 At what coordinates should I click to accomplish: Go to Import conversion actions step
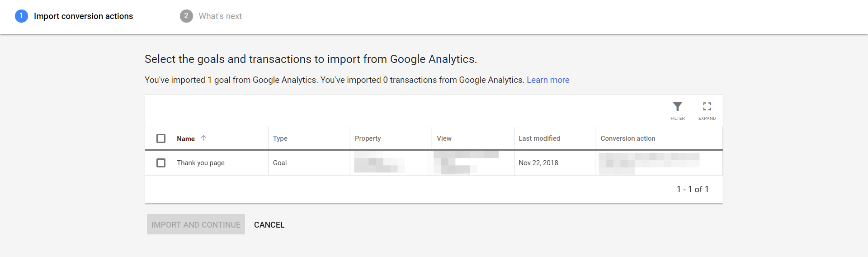(x=83, y=16)
